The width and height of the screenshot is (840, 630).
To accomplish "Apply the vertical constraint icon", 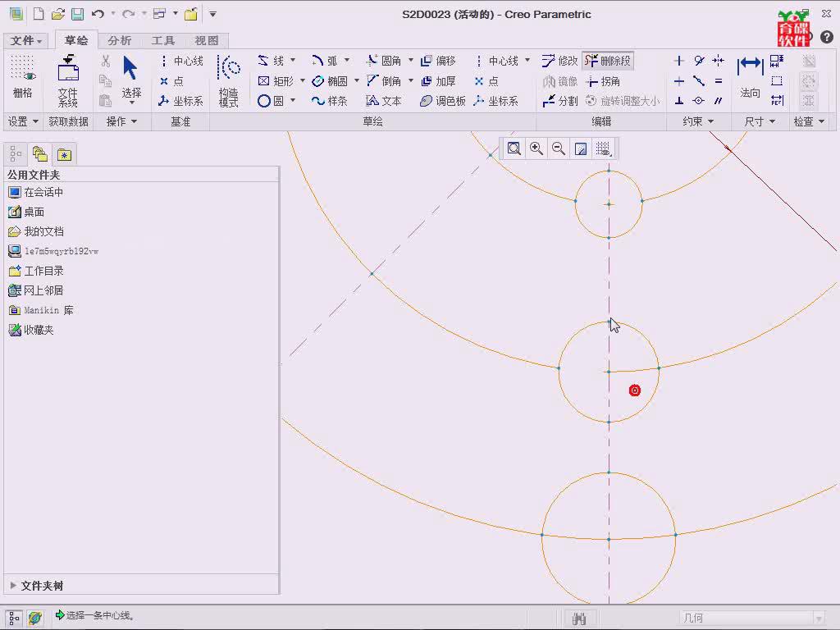I will 678,61.
